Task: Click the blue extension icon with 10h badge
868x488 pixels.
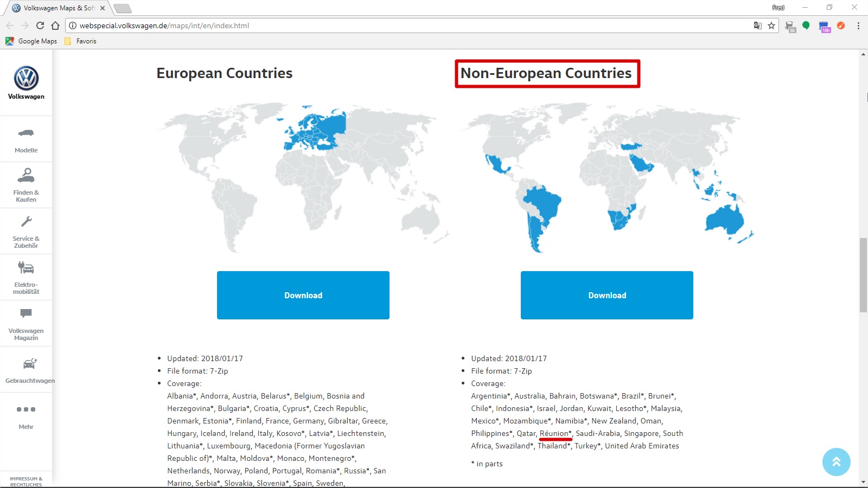Action: (824, 26)
